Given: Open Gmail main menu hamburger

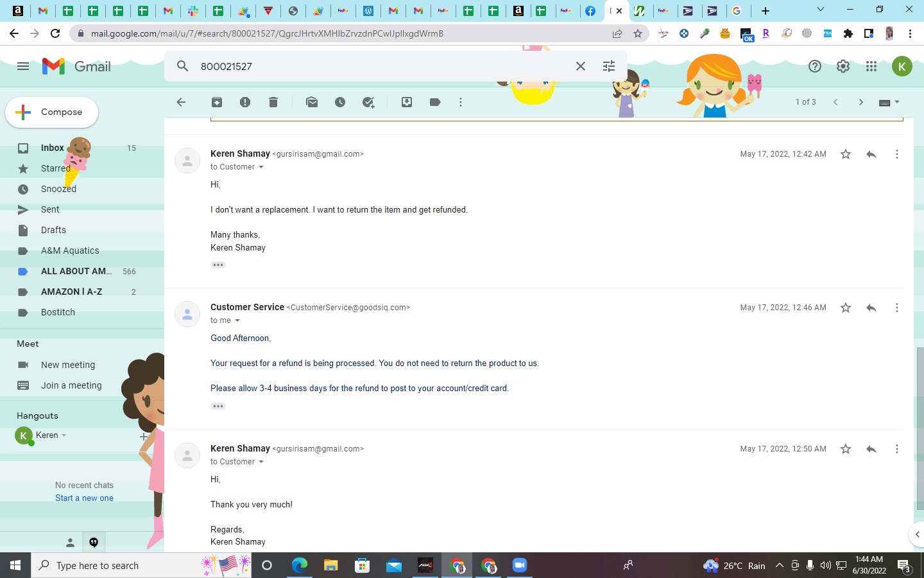Looking at the screenshot, I should point(23,66).
